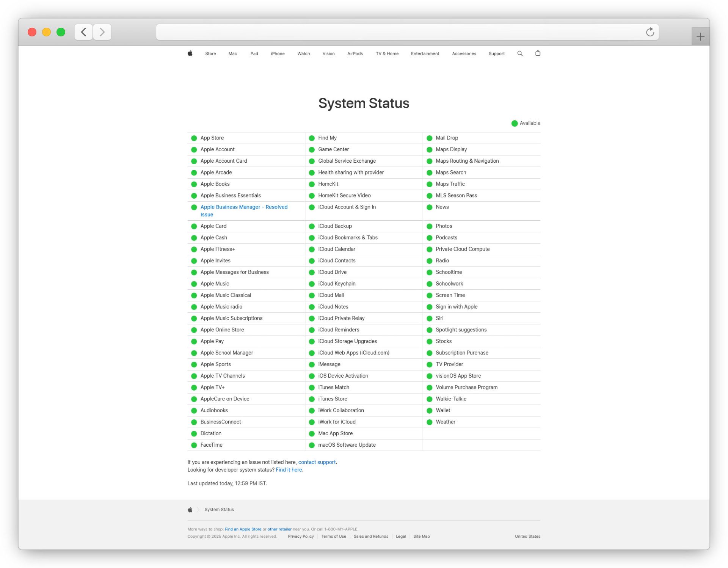This screenshot has width=728, height=568.
Task: Select the Entertainment navigation item
Action: point(425,53)
